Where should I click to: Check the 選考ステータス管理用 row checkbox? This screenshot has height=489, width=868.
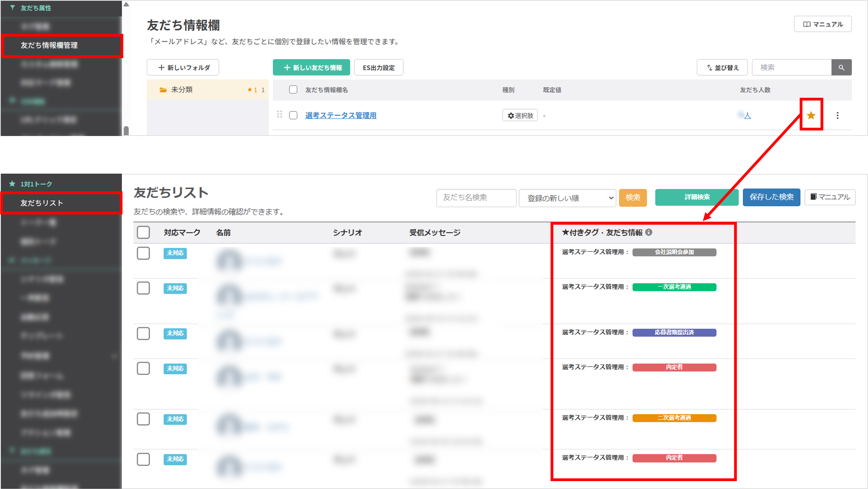coord(293,115)
